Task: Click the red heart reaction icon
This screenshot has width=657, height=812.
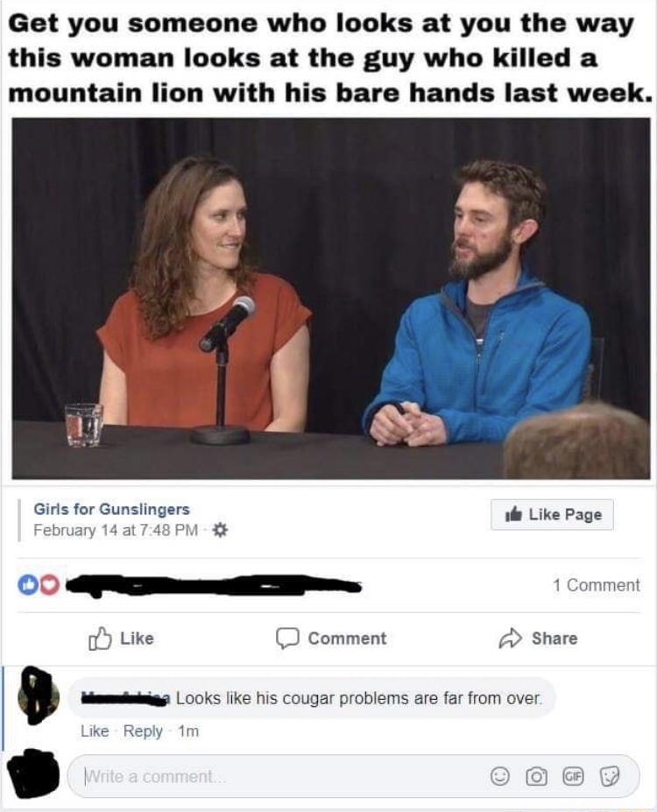Action: [49, 585]
